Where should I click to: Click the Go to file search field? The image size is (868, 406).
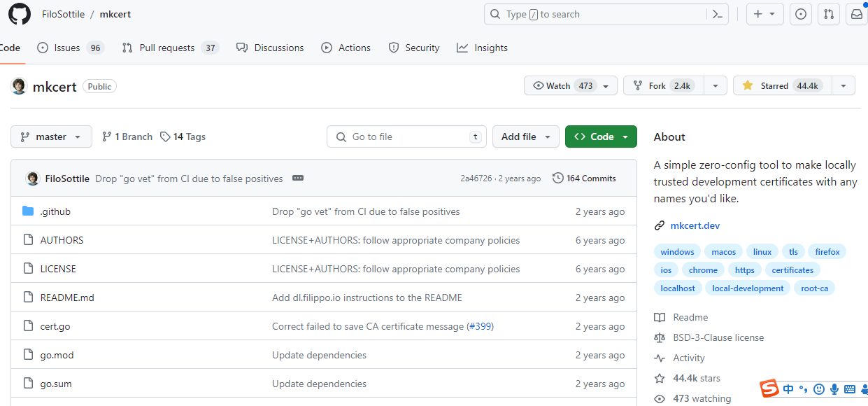coord(406,136)
